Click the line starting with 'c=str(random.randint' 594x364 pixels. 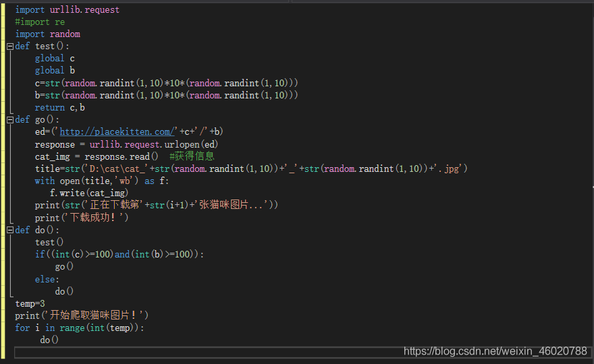(166, 83)
